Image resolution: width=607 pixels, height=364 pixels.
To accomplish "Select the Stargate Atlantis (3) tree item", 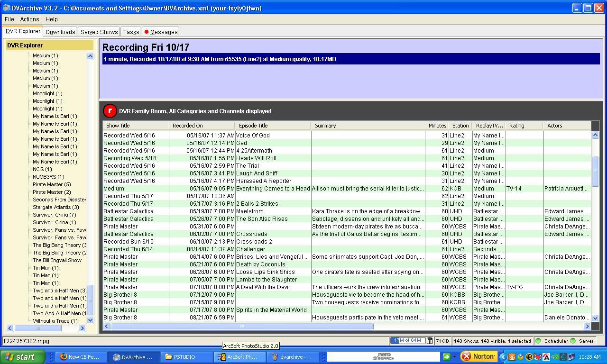I will 55,207.
